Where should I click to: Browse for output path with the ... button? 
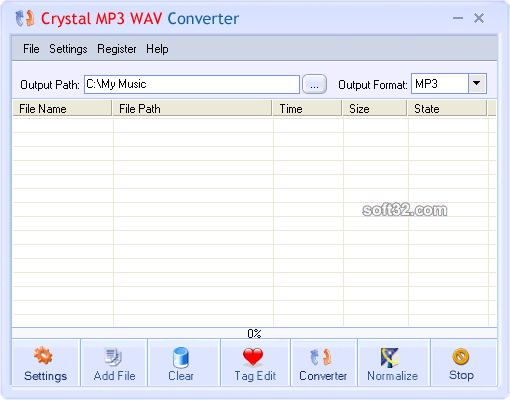[314, 84]
